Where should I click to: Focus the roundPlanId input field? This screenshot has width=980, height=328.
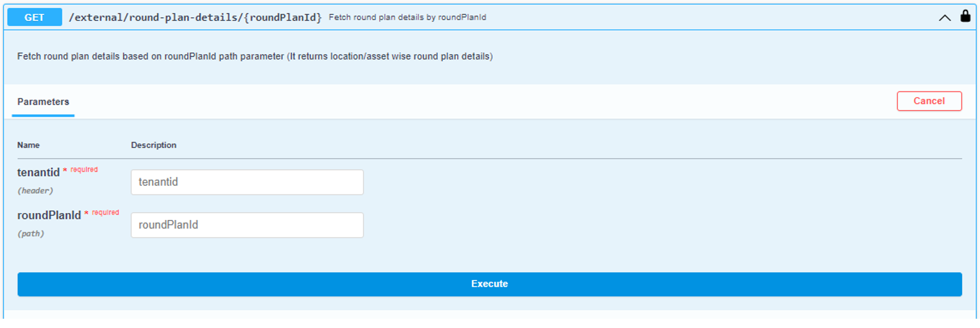[x=247, y=225]
